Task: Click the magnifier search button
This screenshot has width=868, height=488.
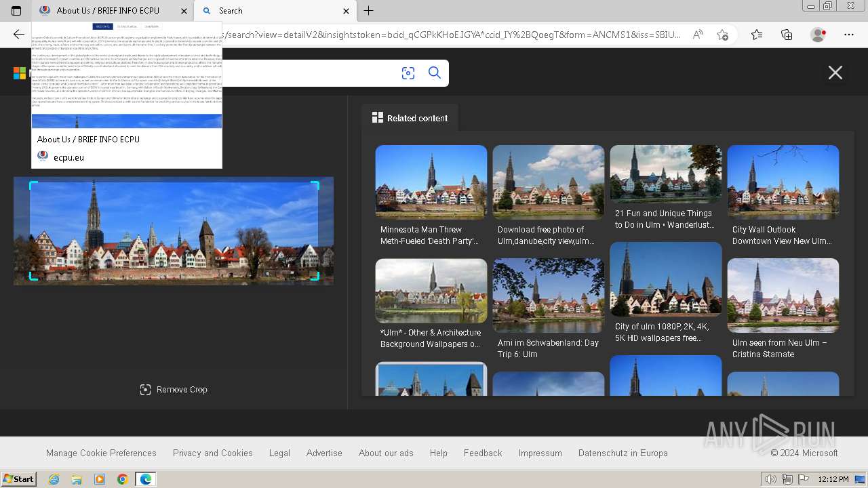Action: click(x=435, y=73)
